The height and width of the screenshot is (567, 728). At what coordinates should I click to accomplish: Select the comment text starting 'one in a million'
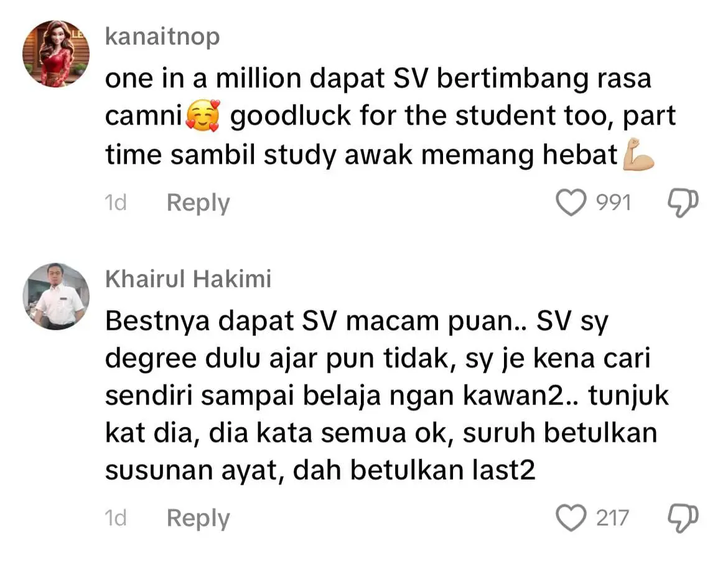(x=390, y=116)
